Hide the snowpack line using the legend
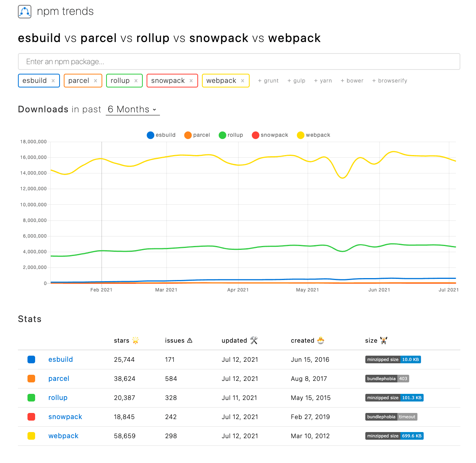Image resolution: width=476 pixels, height=463 pixels. pos(270,135)
